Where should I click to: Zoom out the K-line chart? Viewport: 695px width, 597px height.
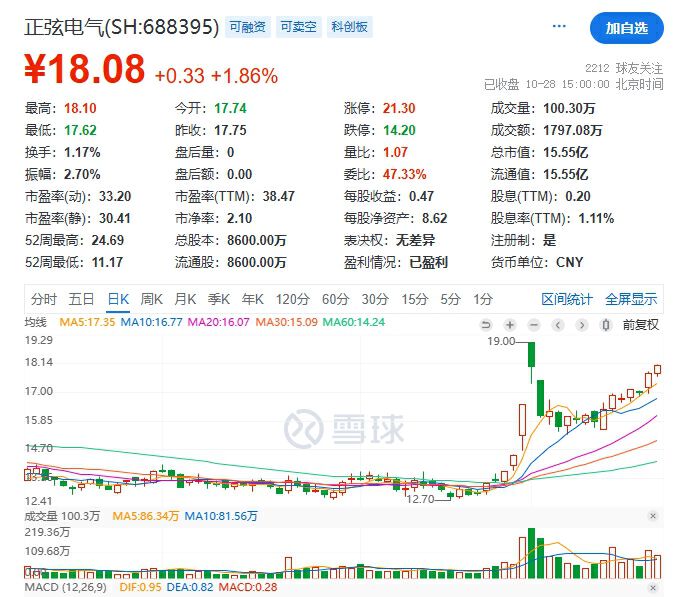533,324
